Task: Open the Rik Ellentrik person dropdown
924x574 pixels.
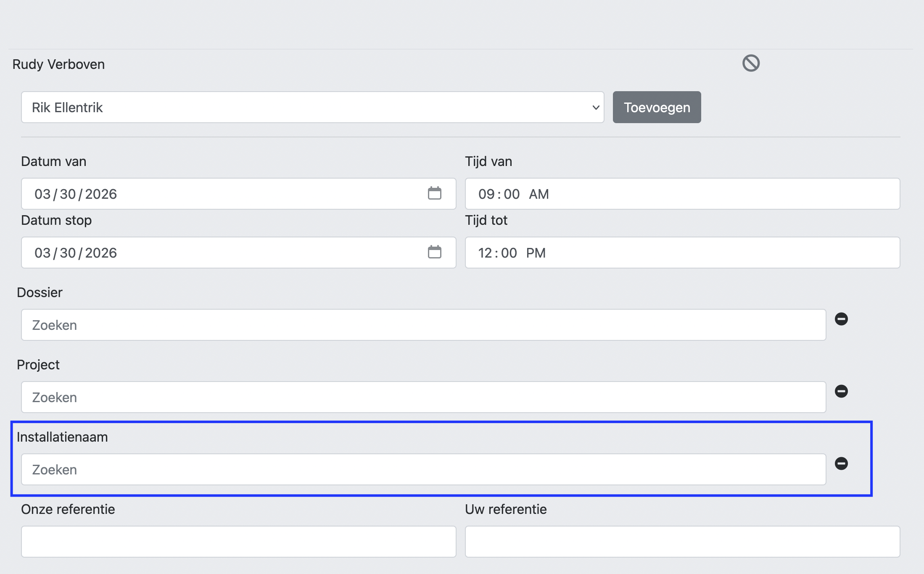Action: coord(313,107)
